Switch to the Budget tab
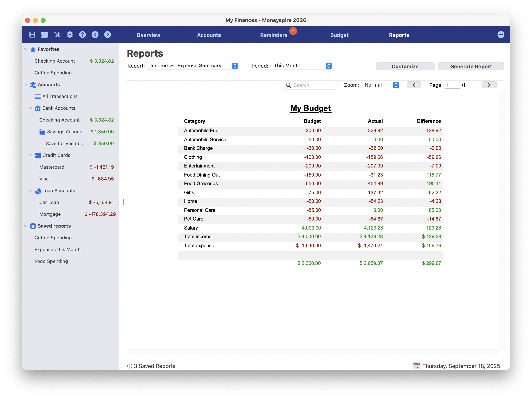The width and height of the screenshot is (532, 399). 339,35
